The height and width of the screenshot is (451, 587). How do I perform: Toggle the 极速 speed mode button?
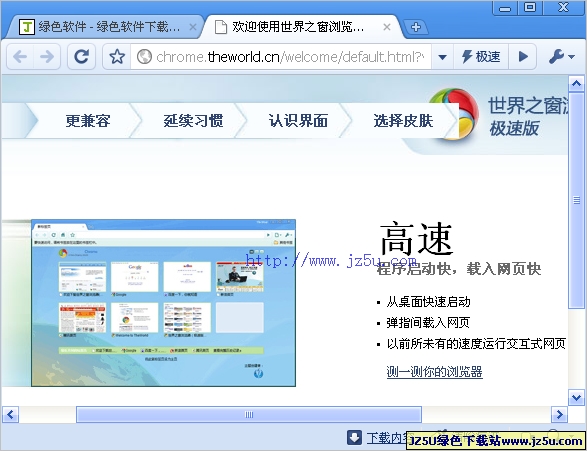tap(481, 57)
